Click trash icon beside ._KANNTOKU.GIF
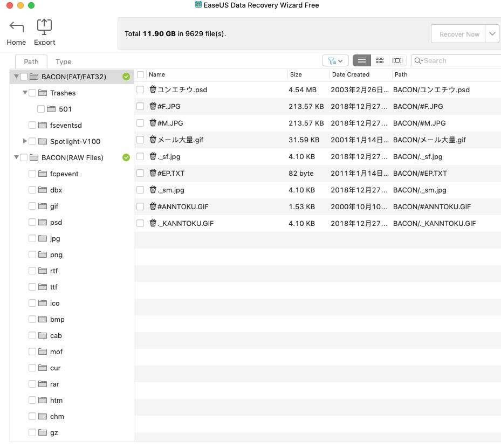This screenshot has width=501, height=448. (153, 223)
